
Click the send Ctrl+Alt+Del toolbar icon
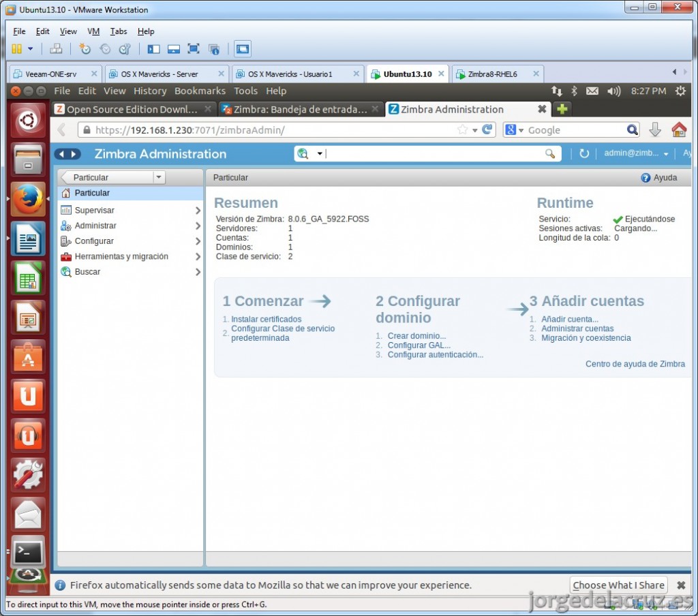pos(56,49)
